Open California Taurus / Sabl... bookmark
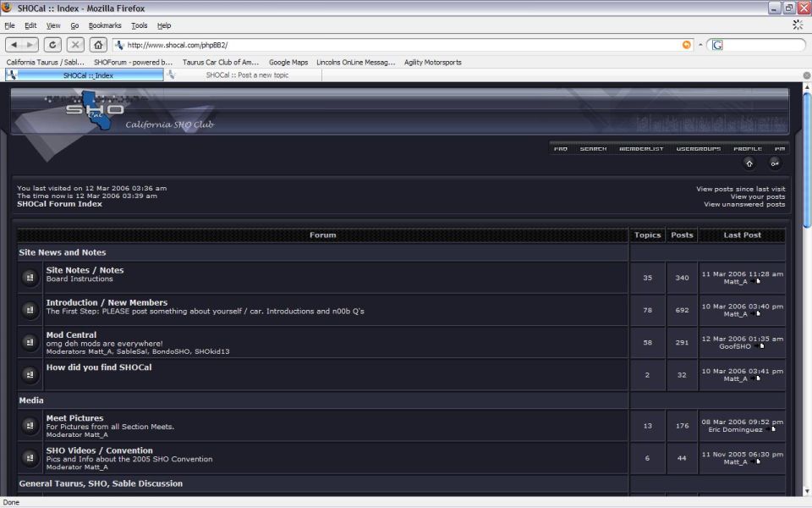 [45, 62]
